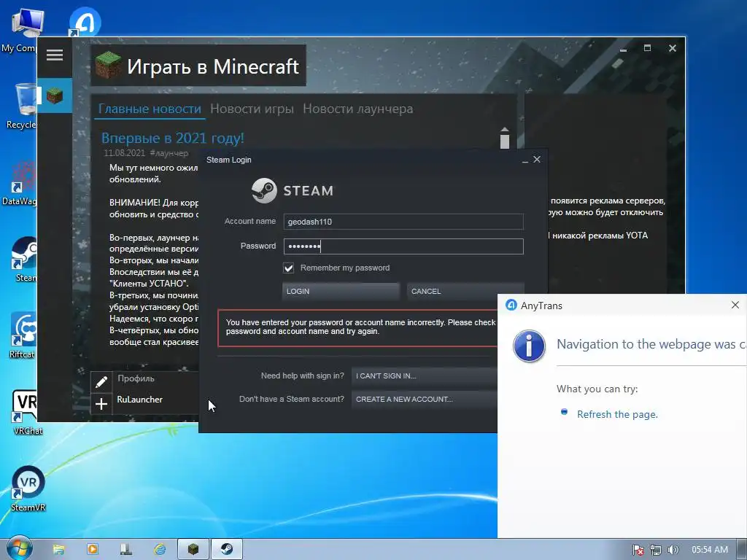Click the pencil edit profile icon

coord(101,382)
